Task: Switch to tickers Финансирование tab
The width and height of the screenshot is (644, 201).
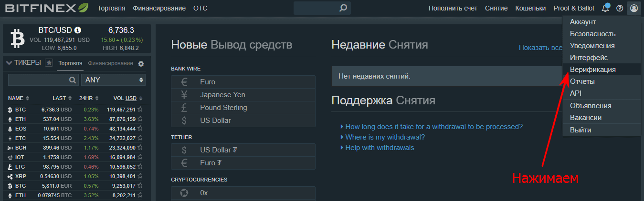Action: pyautogui.click(x=110, y=63)
